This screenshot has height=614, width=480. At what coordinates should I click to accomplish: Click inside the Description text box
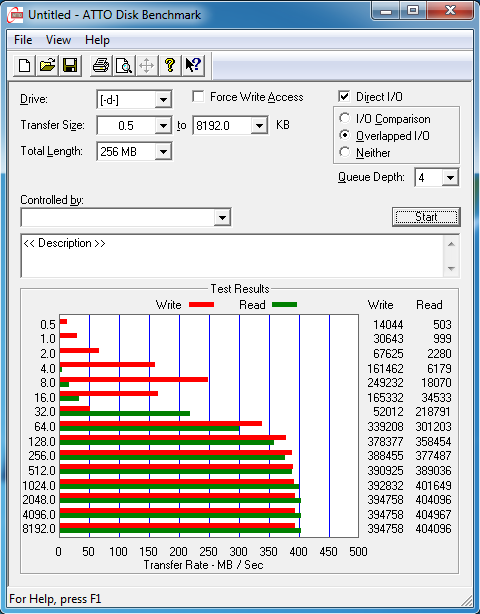tap(232, 256)
